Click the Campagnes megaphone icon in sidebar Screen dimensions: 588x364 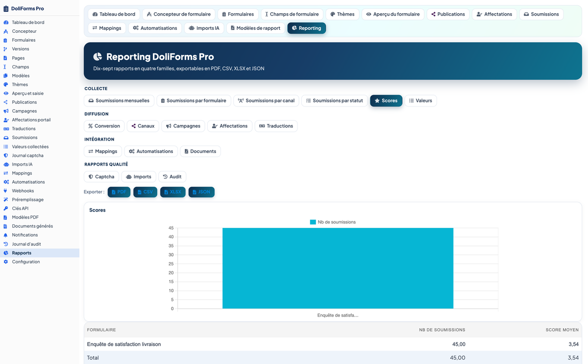pyautogui.click(x=6, y=111)
